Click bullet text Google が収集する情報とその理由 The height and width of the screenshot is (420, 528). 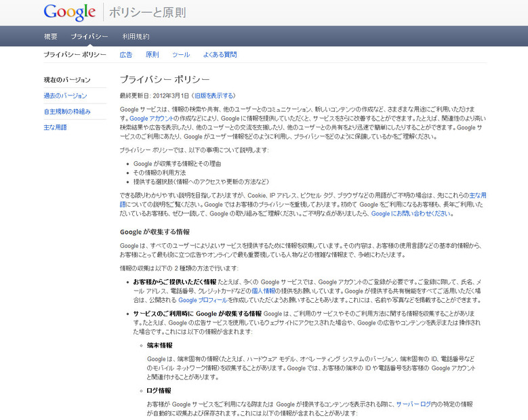pyautogui.click(x=177, y=163)
